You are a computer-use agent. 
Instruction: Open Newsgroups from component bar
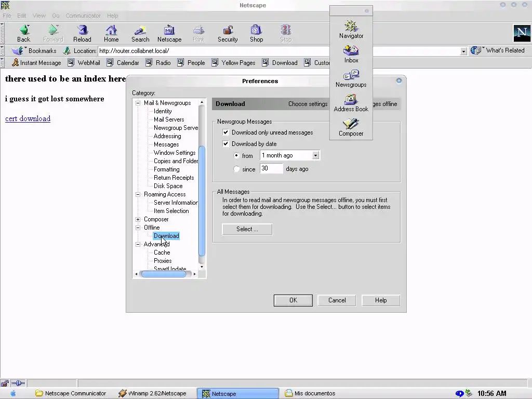pos(351,78)
